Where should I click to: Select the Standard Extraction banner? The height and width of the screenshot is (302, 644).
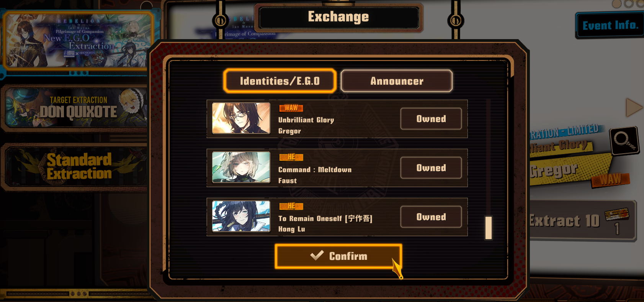coord(76,167)
